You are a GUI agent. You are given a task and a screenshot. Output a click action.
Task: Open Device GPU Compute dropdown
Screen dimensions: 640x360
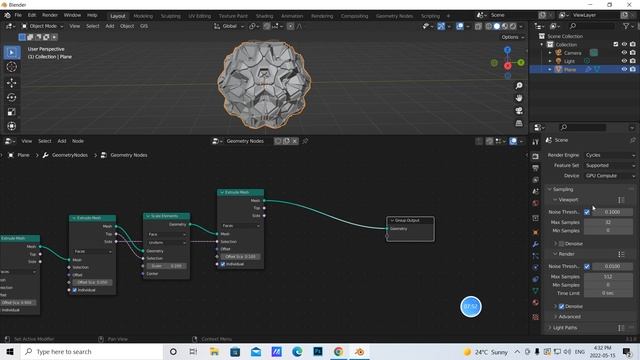tap(610, 176)
